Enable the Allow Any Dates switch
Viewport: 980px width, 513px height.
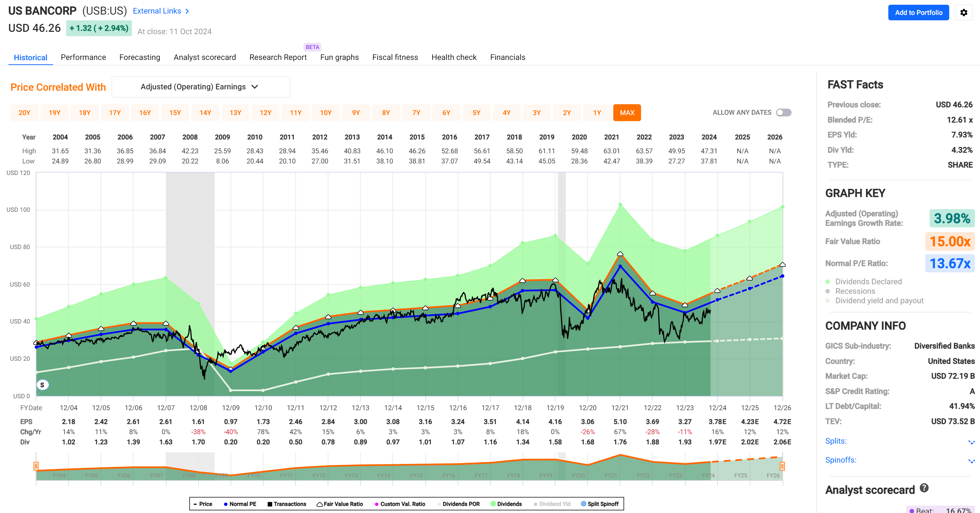tap(784, 113)
